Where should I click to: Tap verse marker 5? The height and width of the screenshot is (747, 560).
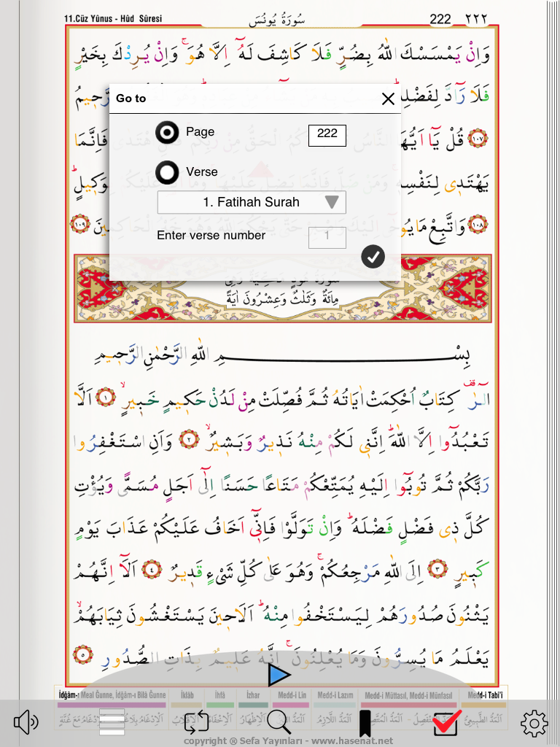[x=83, y=654]
